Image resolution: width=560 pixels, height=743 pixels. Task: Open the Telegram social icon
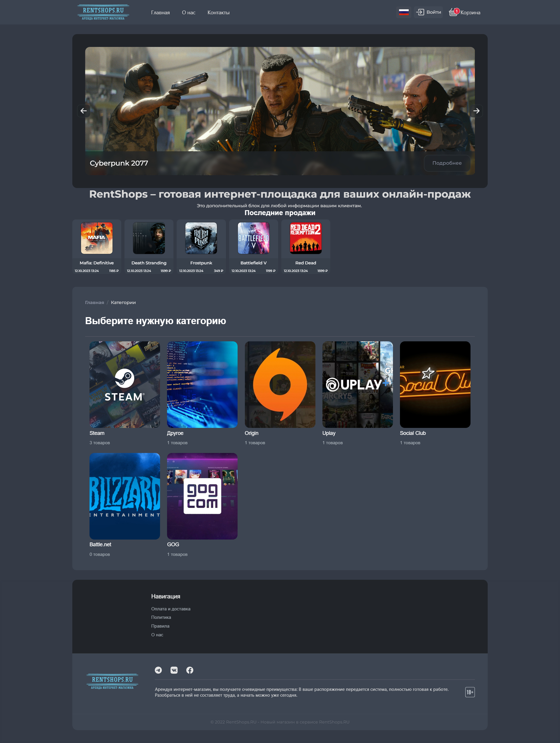158,670
